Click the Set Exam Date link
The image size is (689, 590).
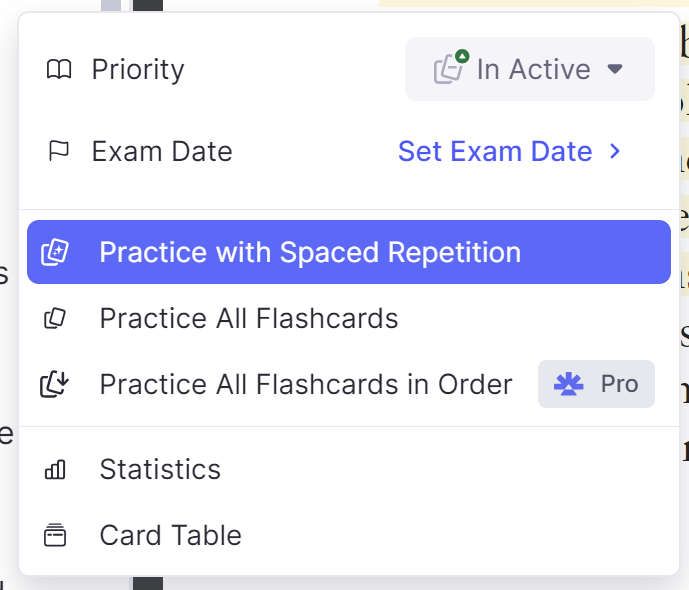pyautogui.click(x=495, y=151)
